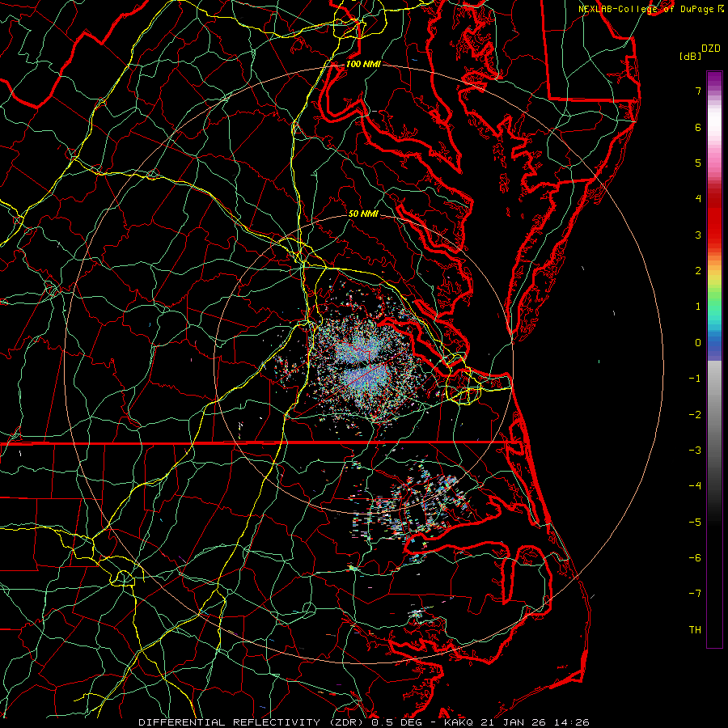The width and height of the screenshot is (728, 728).
Task: Click the 21 JAN 26 14:26 timestamp
Action: pos(535,722)
